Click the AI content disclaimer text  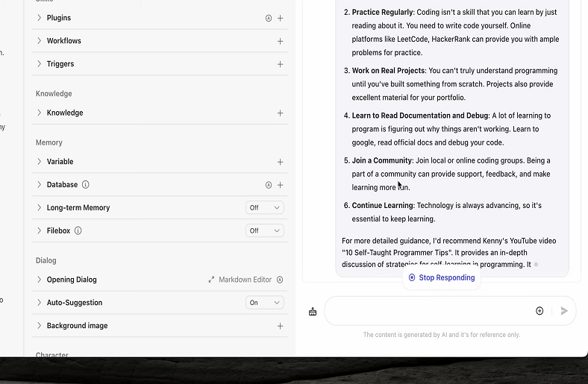[x=442, y=335]
